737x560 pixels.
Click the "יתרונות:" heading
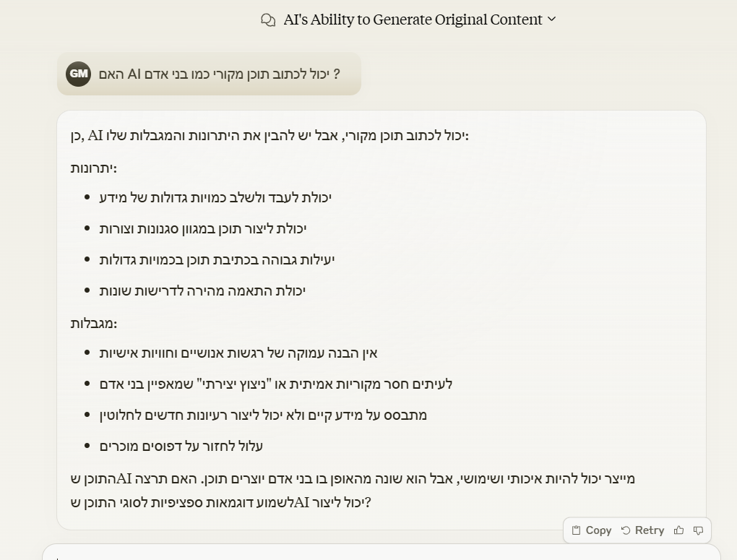tap(94, 168)
